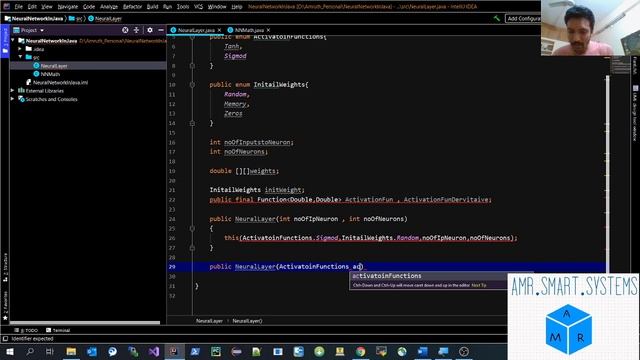Open Outlook from the taskbar
The image size is (640, 360).
coord(92,351)
